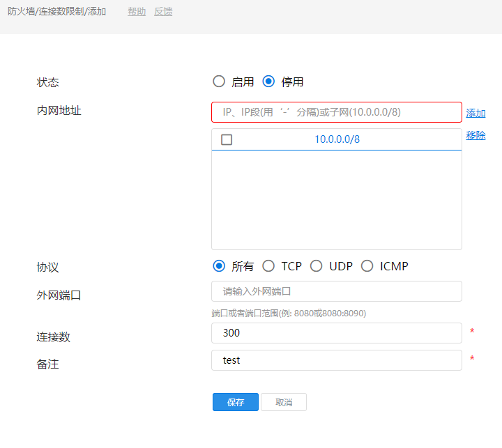Choose the ICMP protocol option
Screen dimensions: 502x448
(367, 265)
